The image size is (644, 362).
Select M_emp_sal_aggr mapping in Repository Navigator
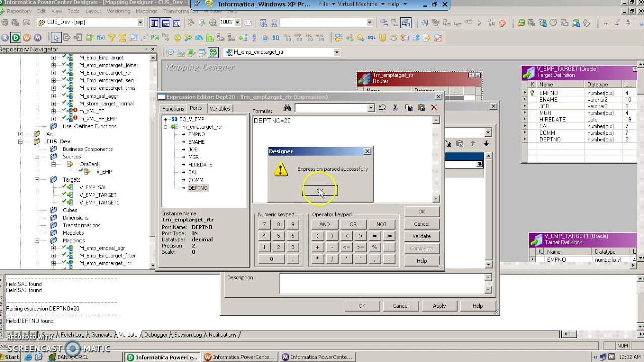point(99,96)
